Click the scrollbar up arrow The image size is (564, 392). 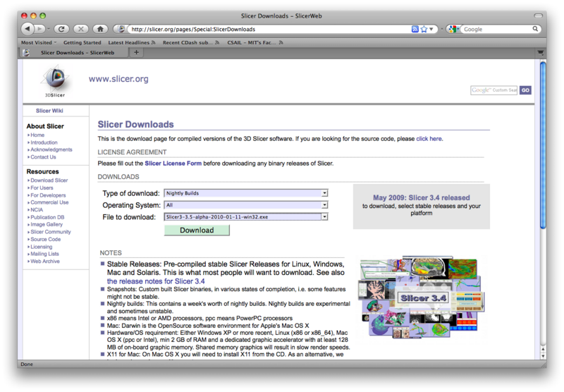[543, 349]
